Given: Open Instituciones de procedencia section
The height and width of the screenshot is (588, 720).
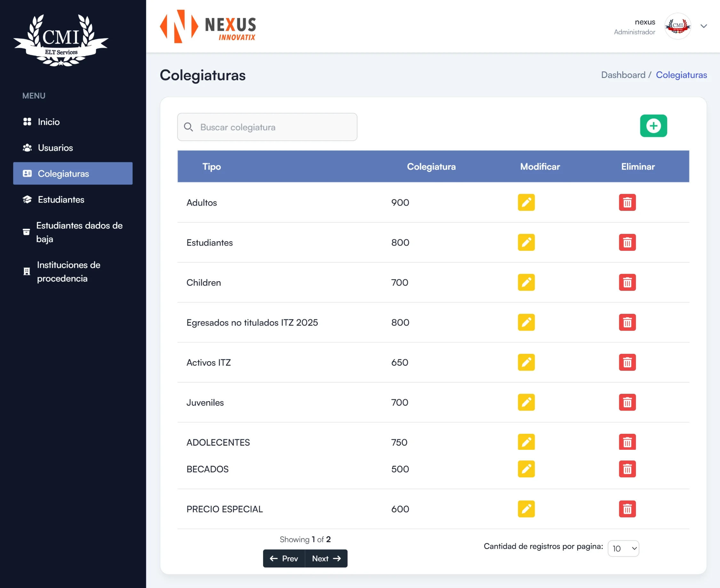Looking at the screenshot, I should 68,271.
